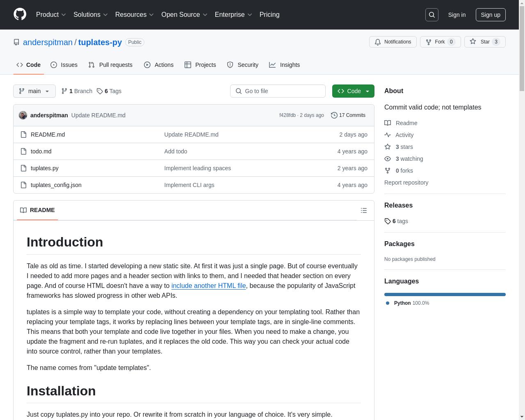Open 'Implement leading spaces' commit message
This screenshot has height=420, width=525.
[x=198, y=168]
